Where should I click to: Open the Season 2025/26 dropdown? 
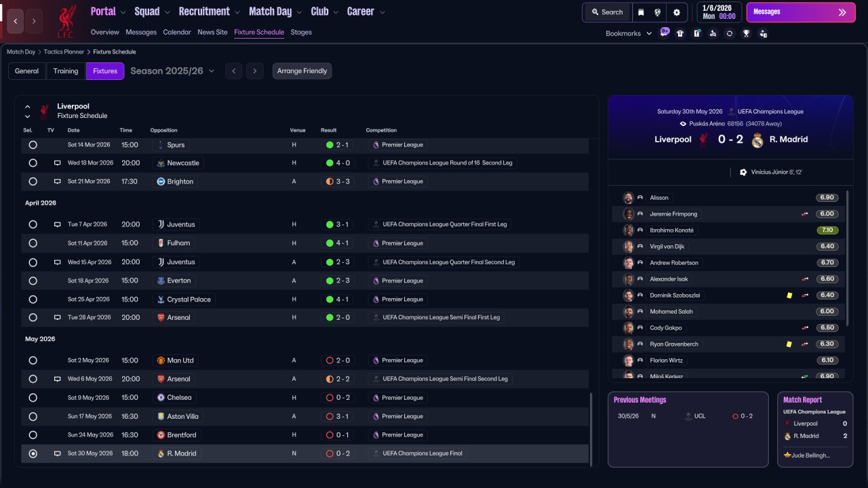click(x=172, y=71)
